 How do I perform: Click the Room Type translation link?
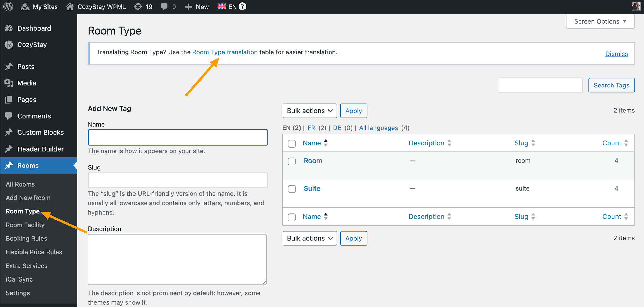(x=225, y=52)
